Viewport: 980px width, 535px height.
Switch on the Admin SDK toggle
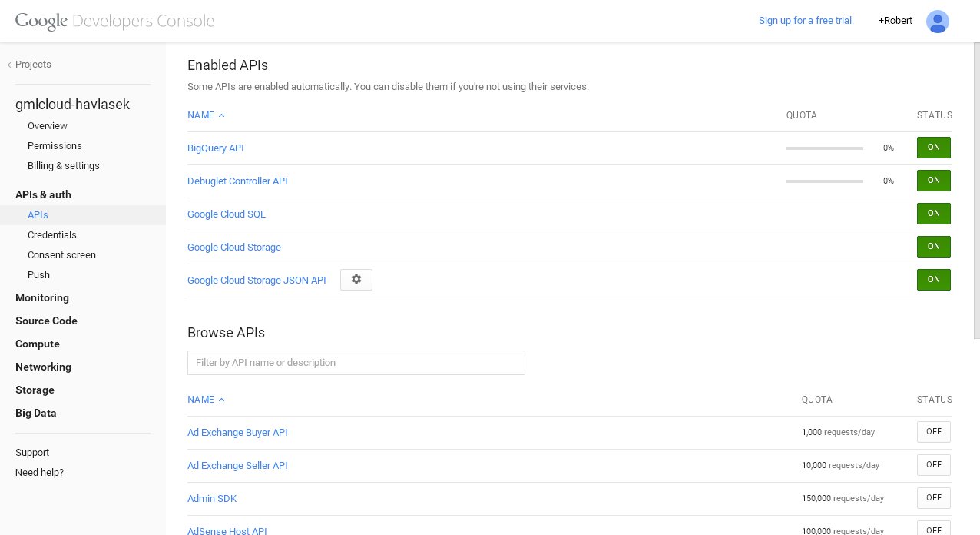(933, 498)
